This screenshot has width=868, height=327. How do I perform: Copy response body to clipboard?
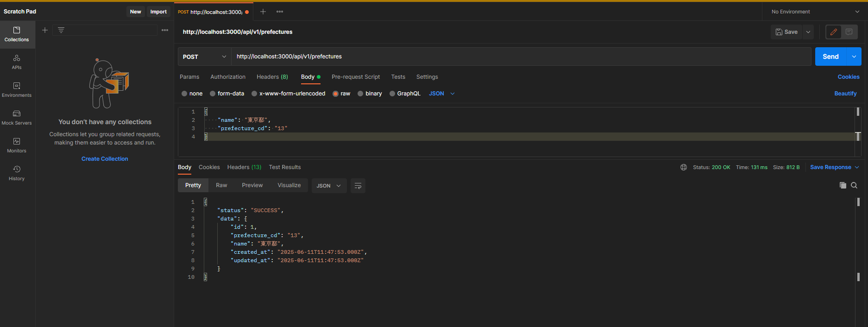click(x=843, y=185)
